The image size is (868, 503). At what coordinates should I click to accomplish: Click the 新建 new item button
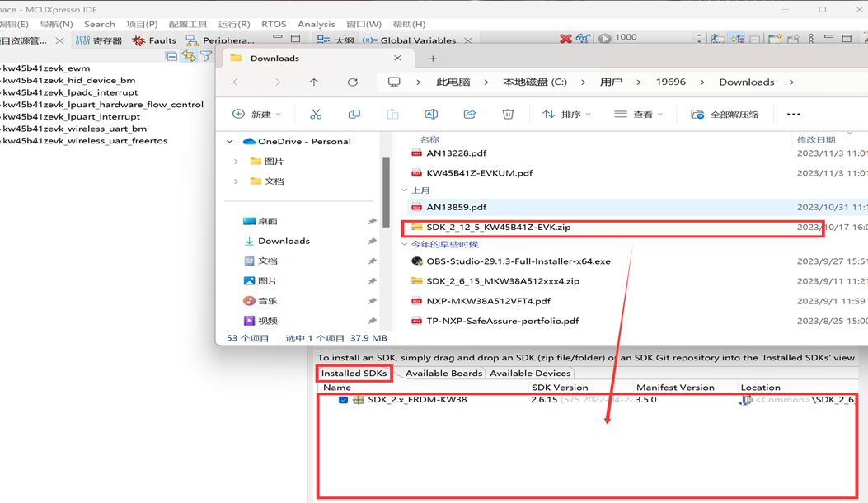tap(257, 115)
